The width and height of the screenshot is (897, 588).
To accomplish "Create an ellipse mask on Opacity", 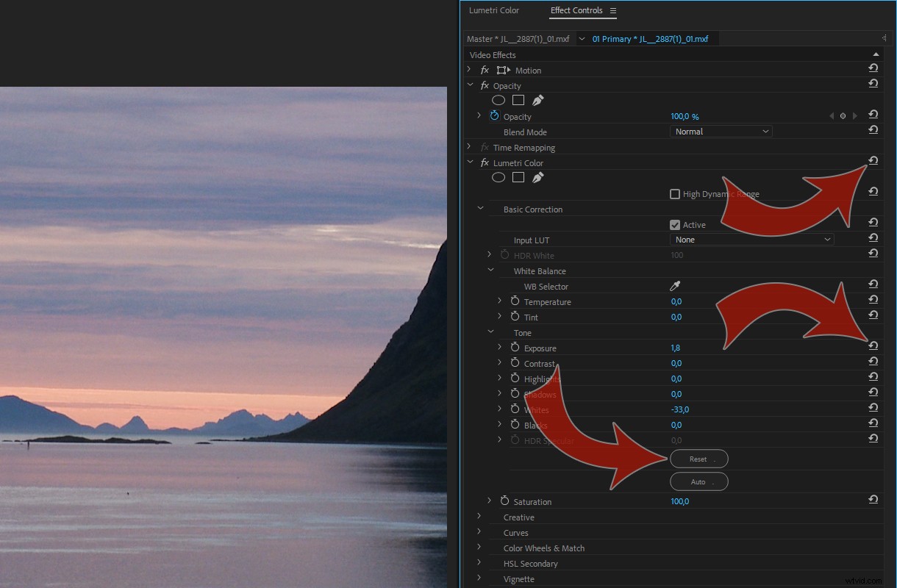I will pos(498,100).
